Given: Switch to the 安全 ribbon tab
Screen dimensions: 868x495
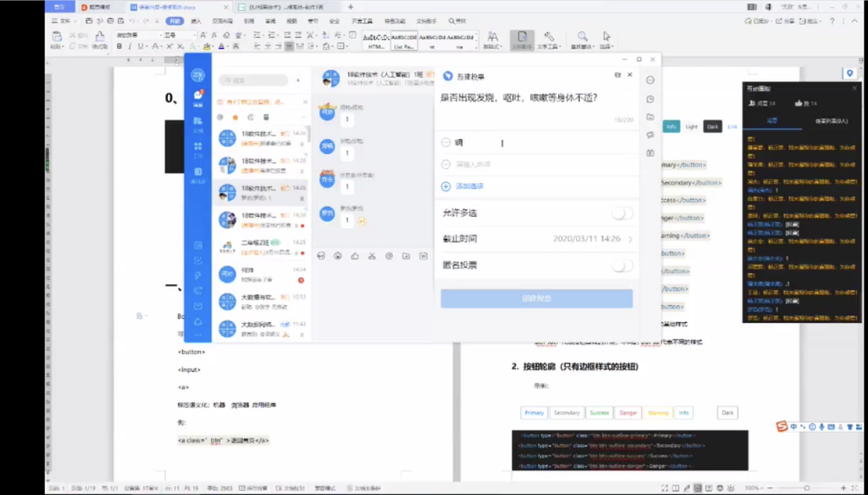Looking at the screenshot, I should (x=334, y=21).
